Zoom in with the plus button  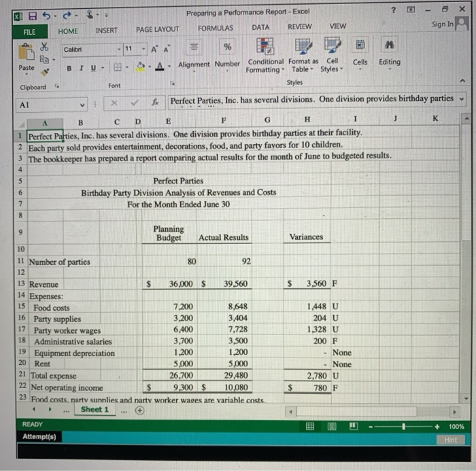point(437,427)
